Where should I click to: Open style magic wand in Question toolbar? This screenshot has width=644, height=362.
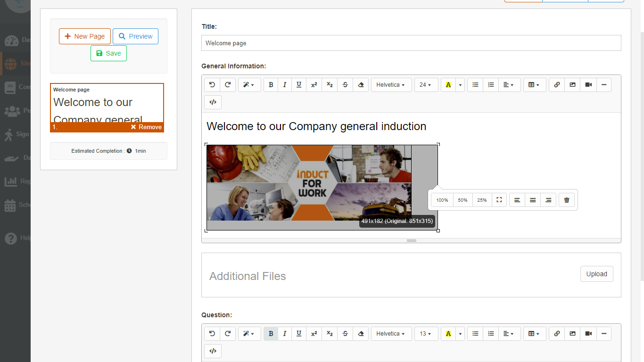click(x=249, y=334)
